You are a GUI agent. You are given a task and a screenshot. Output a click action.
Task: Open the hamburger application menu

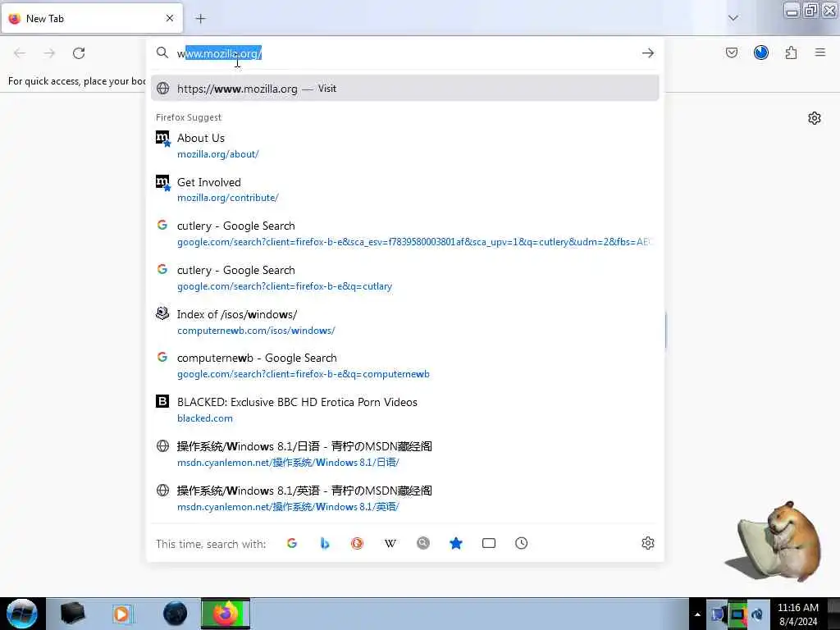pos(820,52)
